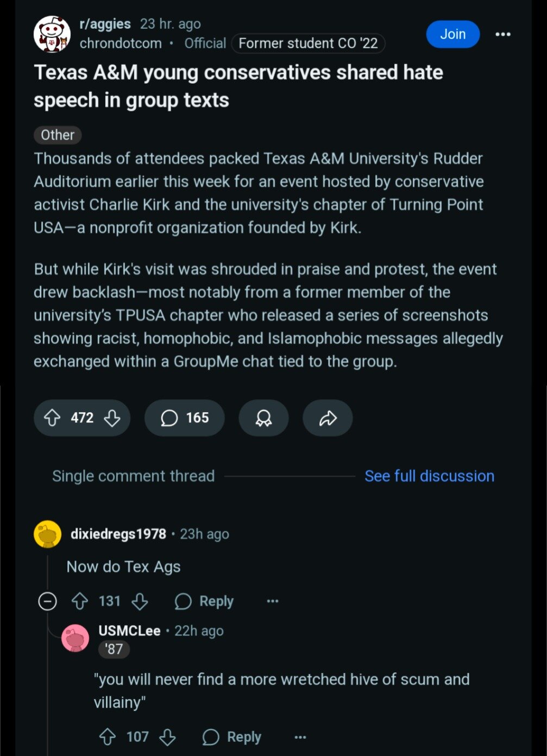This screenshot has width=547, height=756.
Task: Upvote USMCLee's comment
Action: [x=108, y=737]
